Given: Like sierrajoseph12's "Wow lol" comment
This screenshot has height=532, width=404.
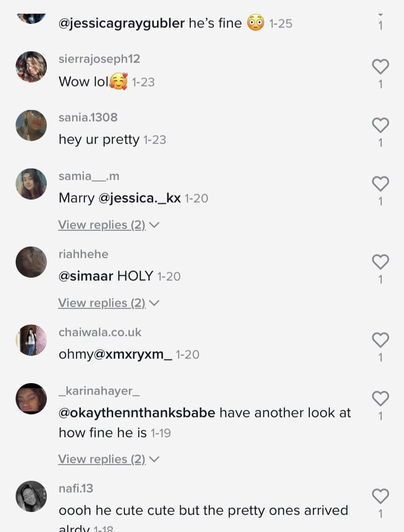Looking at the screenshot, I should tap(380, 66).
